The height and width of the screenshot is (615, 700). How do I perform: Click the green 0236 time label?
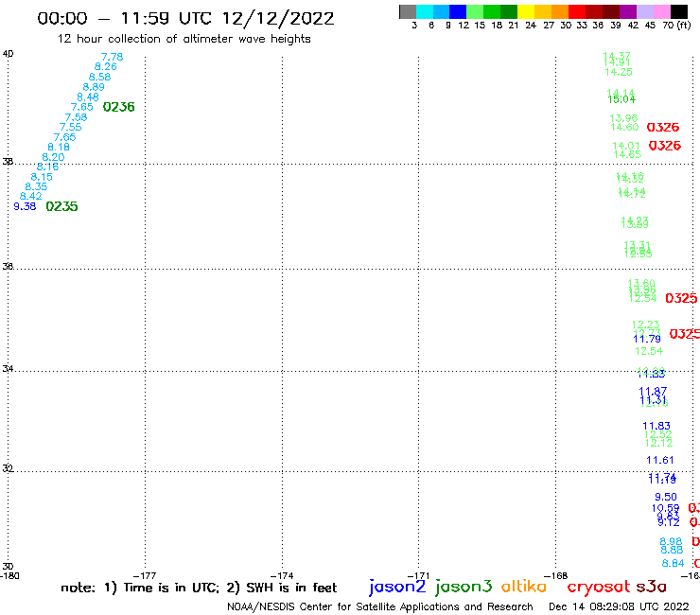click(x=119, y=107)
